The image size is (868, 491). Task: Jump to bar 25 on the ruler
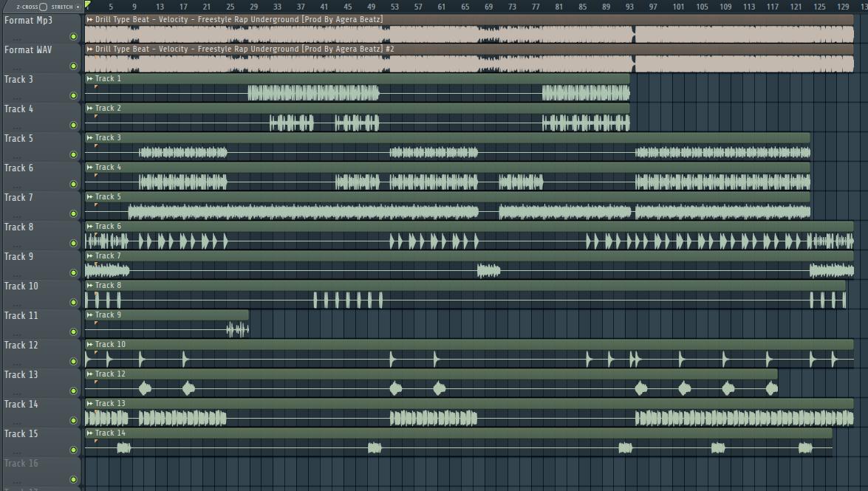pyautogui.click(x=230, y=7)
